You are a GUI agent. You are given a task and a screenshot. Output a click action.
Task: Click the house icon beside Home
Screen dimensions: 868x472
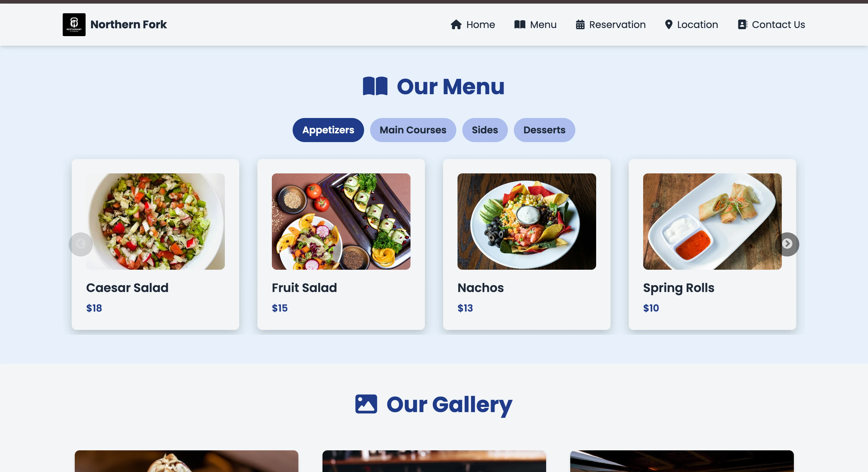456,25
